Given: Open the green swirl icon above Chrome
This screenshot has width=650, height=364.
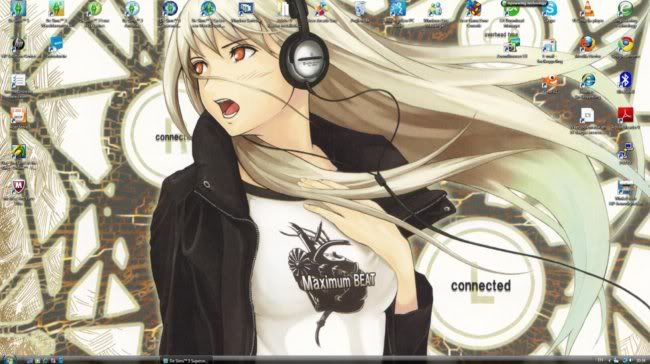Looking at the screenshot, I should pos(626,13).
